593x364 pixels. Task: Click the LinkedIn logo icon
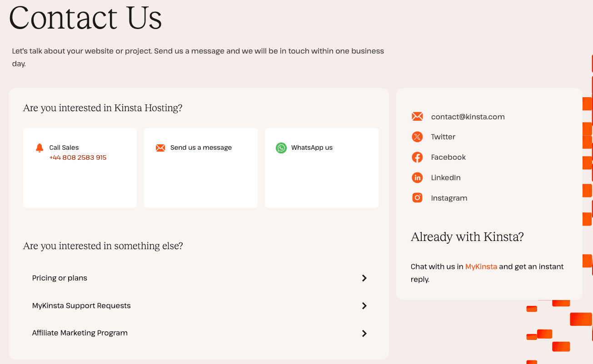417,178
